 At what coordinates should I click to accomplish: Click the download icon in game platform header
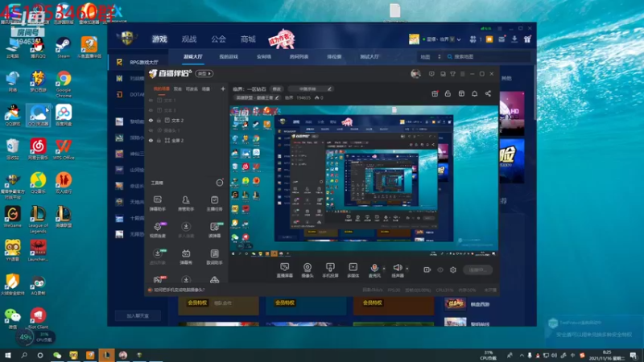(514, 39)
